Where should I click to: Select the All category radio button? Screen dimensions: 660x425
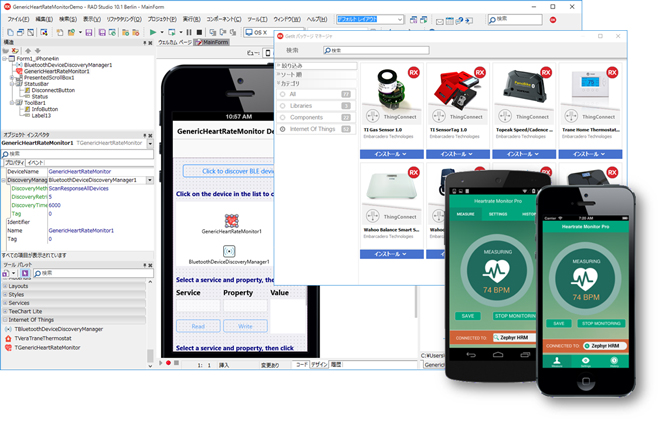[x=282, y=94]
